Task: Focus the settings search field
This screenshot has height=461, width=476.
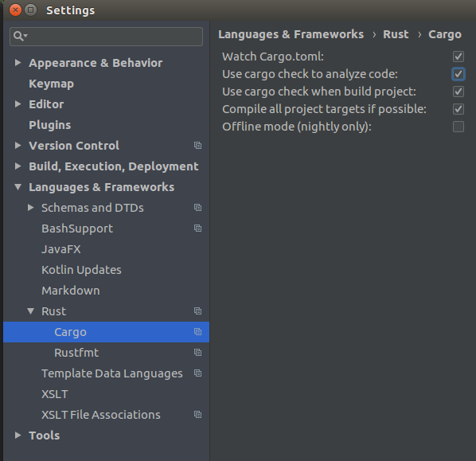Action: tap(106, 37)
